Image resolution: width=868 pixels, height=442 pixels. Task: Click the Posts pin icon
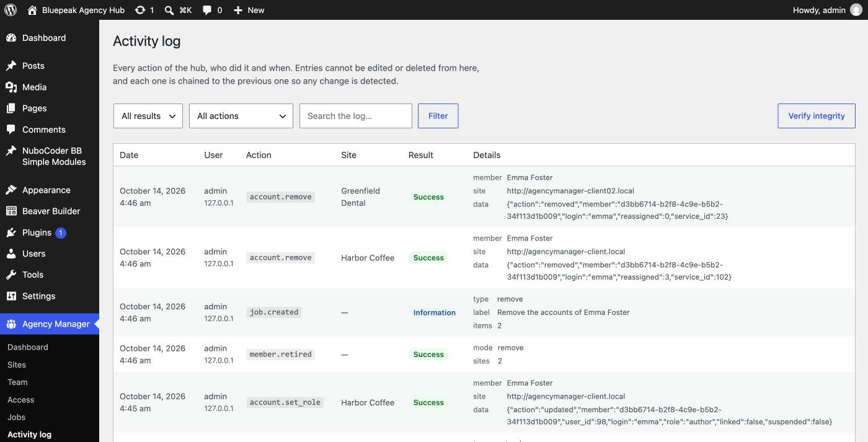(x=11, y=66)
